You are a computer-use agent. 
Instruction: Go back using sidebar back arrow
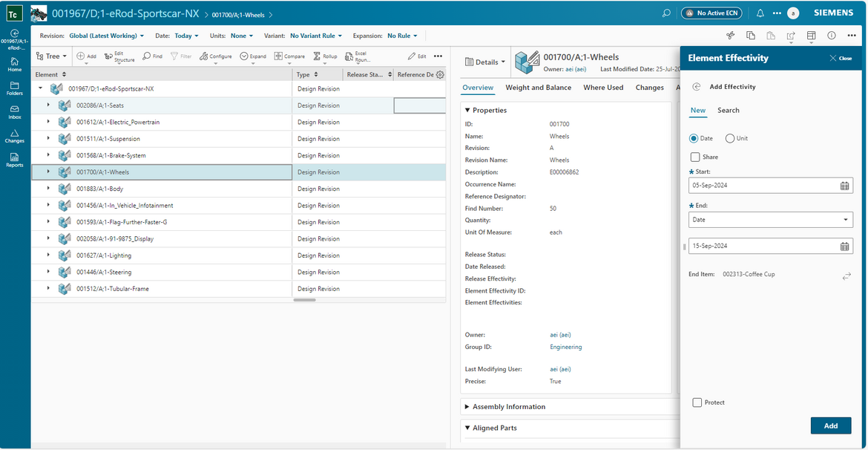pyautogui.click(x=15, y=33)
